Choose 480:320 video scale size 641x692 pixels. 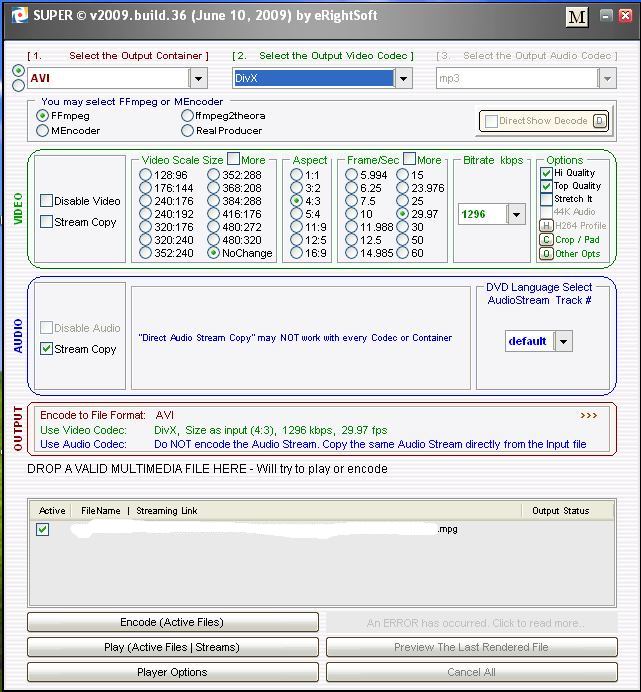[213, 240]
